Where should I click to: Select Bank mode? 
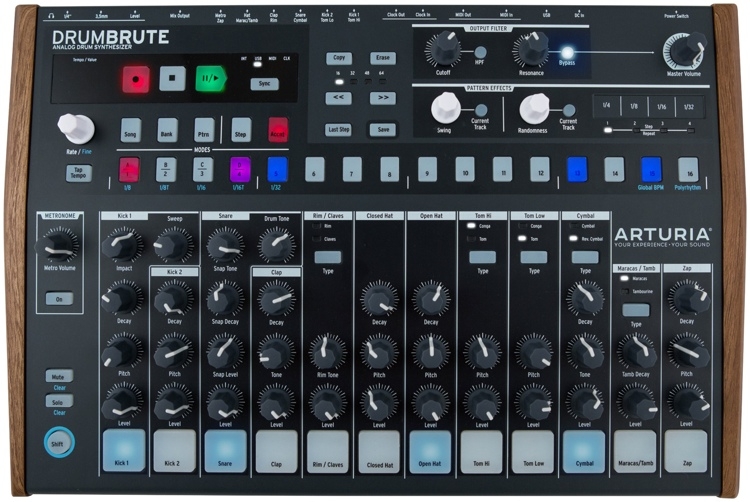tap(167, 130)
